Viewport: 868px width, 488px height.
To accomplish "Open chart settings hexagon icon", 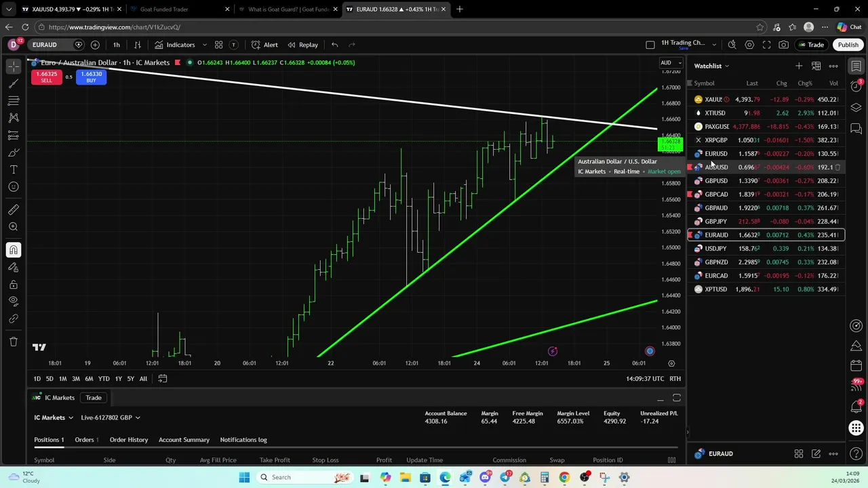I will [749, 45].
